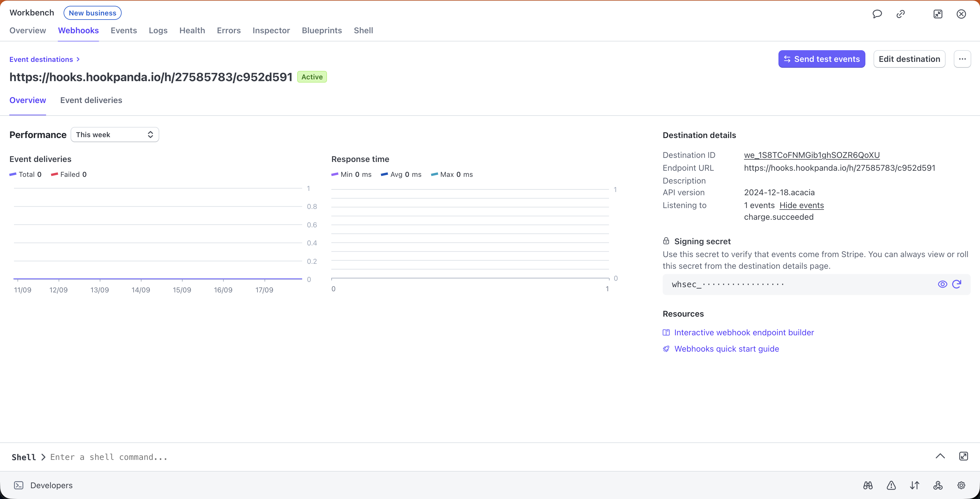Click the copy link icon

(x=900, y=14)
